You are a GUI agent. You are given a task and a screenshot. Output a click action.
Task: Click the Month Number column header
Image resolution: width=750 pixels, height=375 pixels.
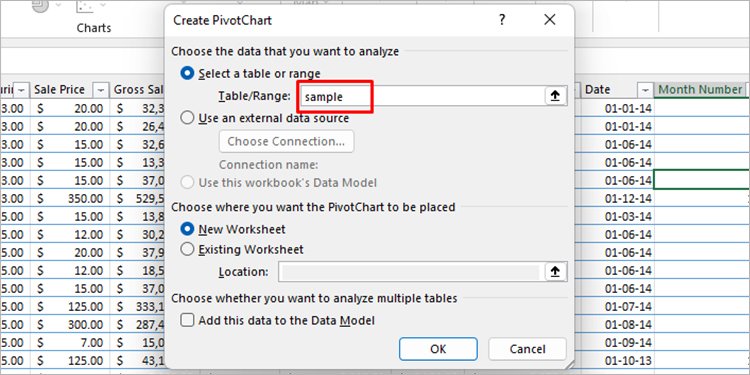point(700,89)
